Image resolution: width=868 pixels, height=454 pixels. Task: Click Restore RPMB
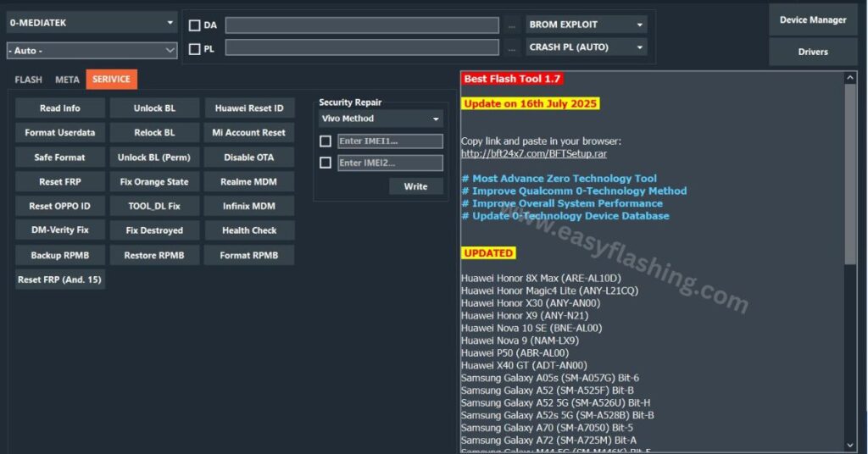point(154,256)
